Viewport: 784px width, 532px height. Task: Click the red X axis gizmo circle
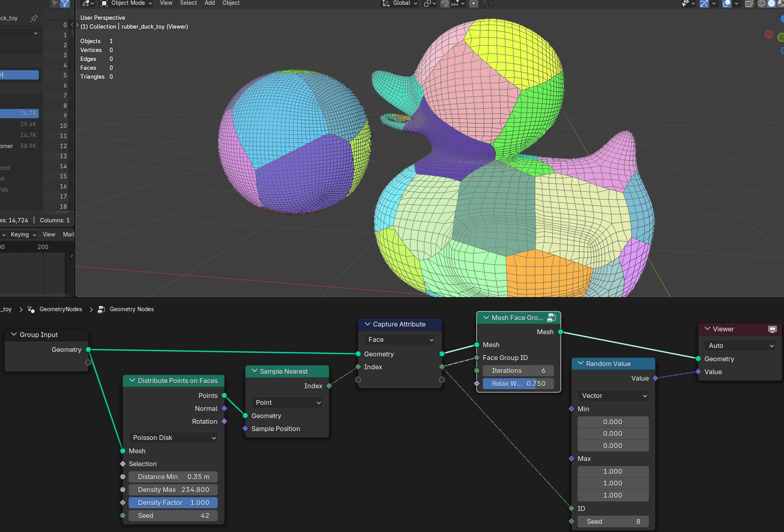[x=769, y=34]
